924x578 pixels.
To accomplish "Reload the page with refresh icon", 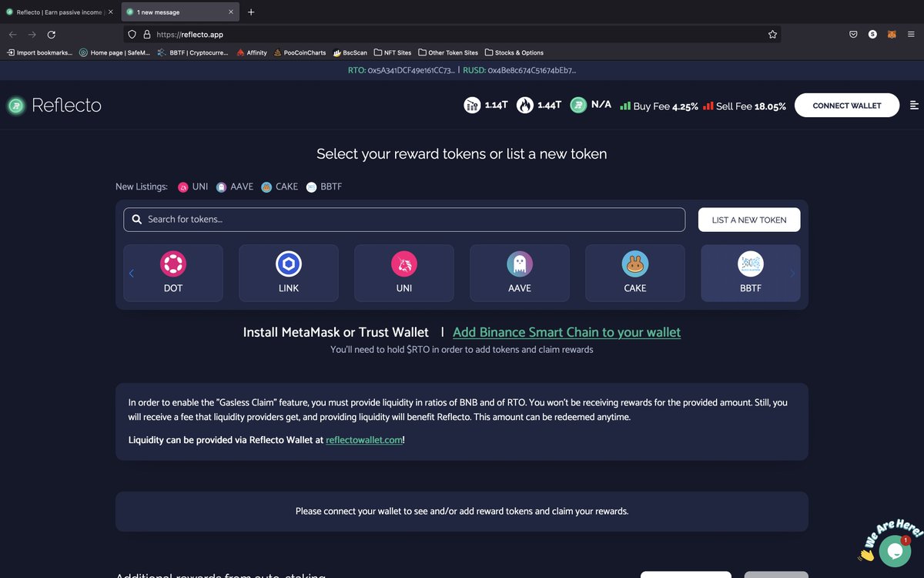I will 52,35.
